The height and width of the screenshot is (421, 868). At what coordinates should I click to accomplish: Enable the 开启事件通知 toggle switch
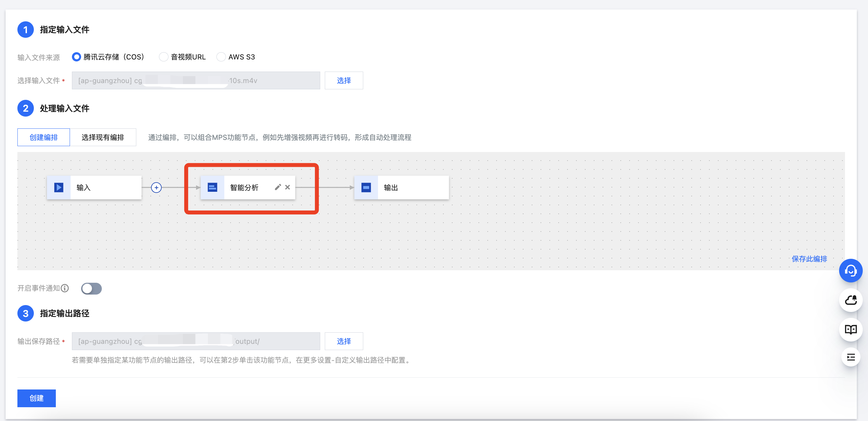coord(91,289)
